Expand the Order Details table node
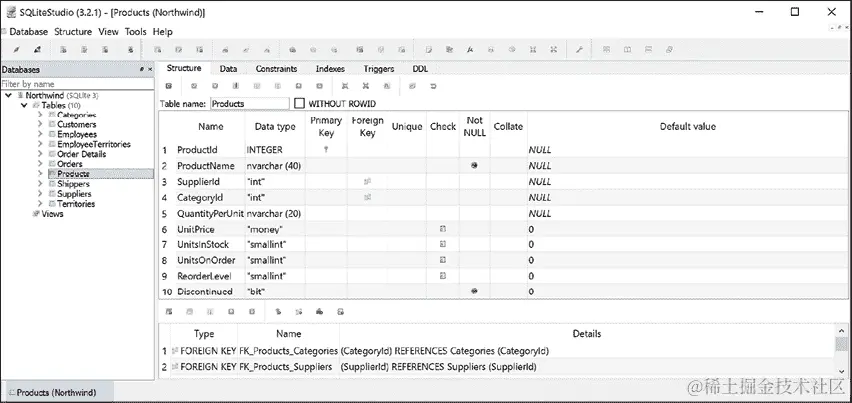The width and height of the screenshot is (852, 403). [40, 154]
